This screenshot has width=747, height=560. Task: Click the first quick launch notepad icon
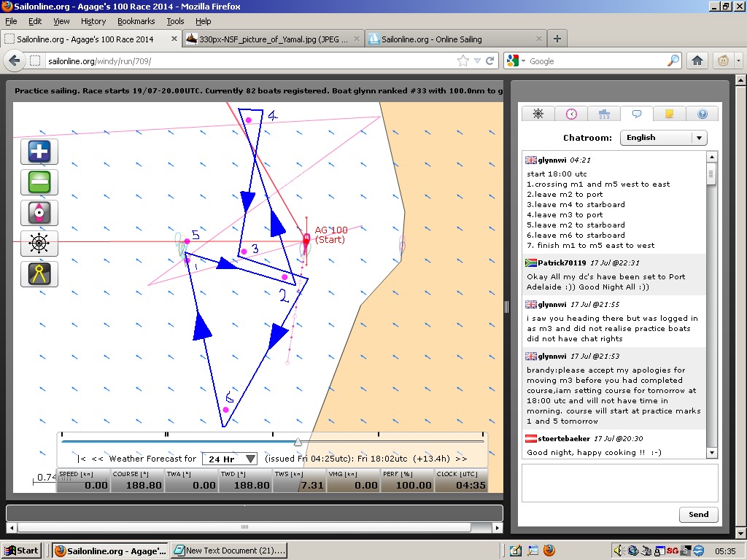coord(516,551)
